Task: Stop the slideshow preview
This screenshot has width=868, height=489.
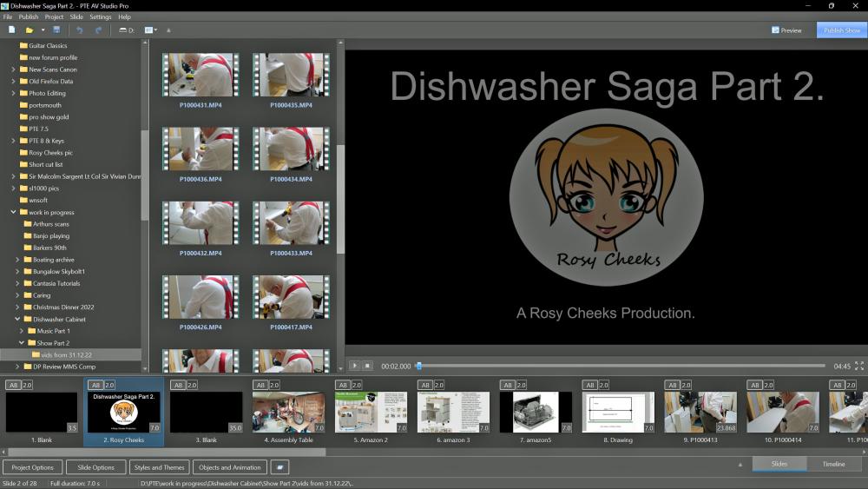Action: (x=367, y=366)
